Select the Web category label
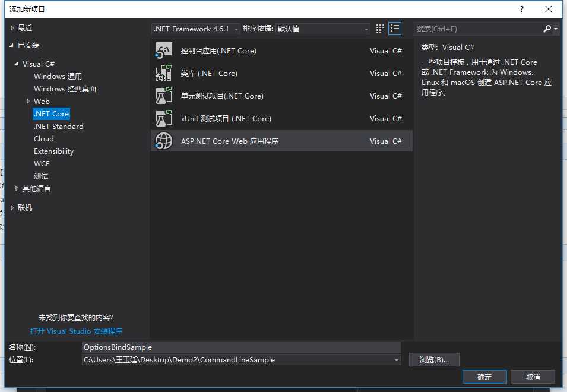 tap(42, 101)
